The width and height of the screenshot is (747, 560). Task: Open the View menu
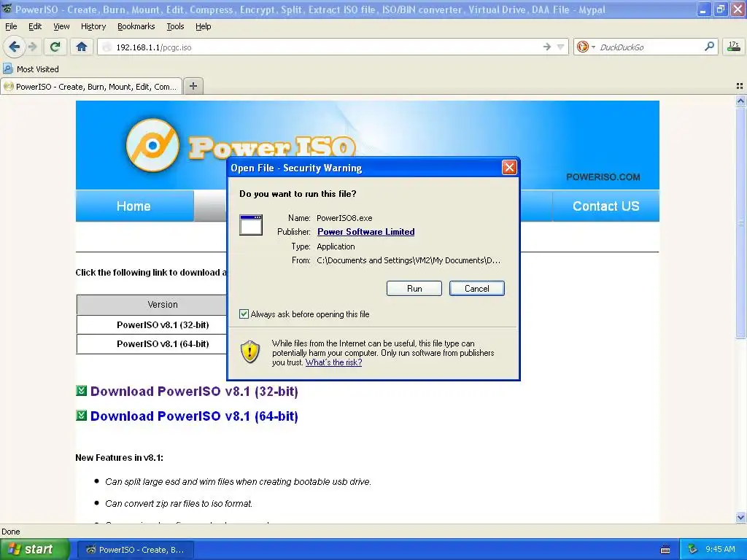(x=61, y=26)
